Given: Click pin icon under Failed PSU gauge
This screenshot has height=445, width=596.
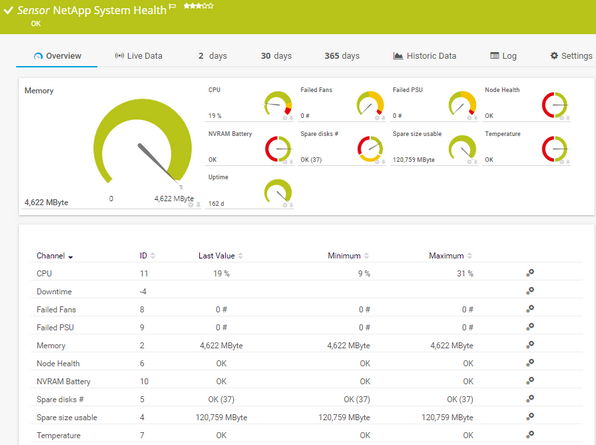Looking at the screenshot, I should 476,118.
